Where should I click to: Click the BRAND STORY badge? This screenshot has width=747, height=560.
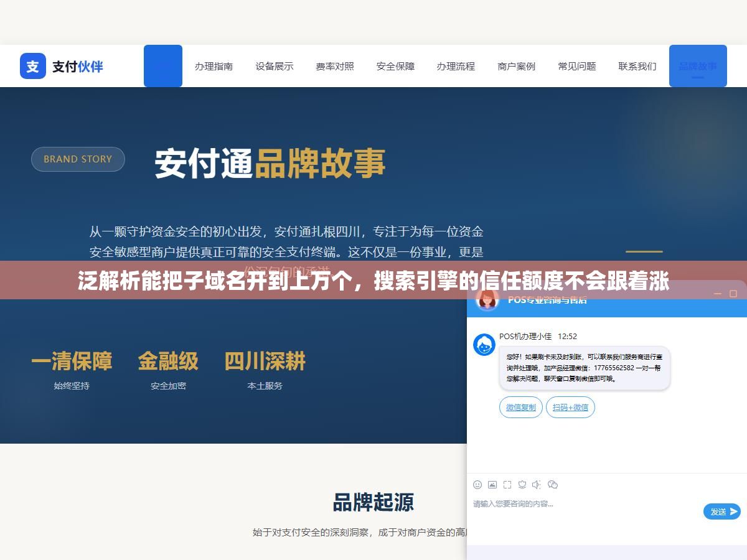pos(78,159)
